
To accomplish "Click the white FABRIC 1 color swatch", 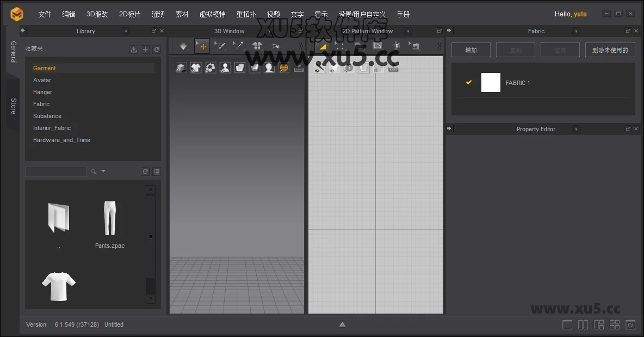I will click(490, 82).
